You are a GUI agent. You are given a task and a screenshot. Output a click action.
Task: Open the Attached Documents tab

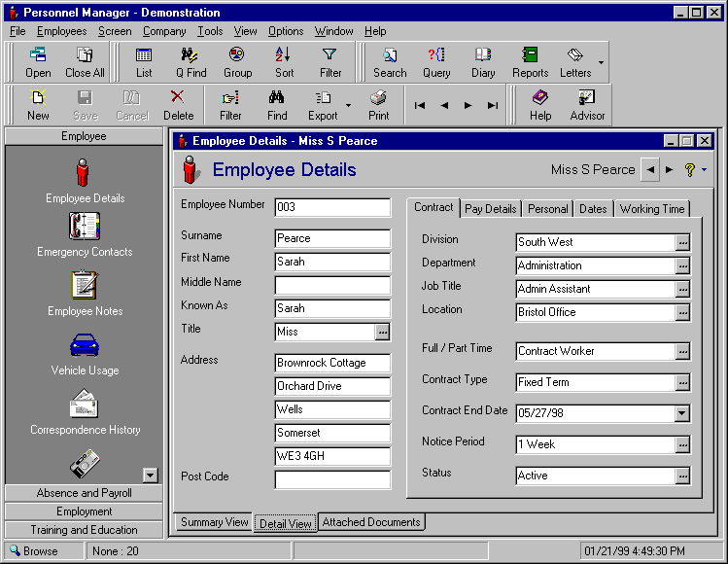point(371,522)
